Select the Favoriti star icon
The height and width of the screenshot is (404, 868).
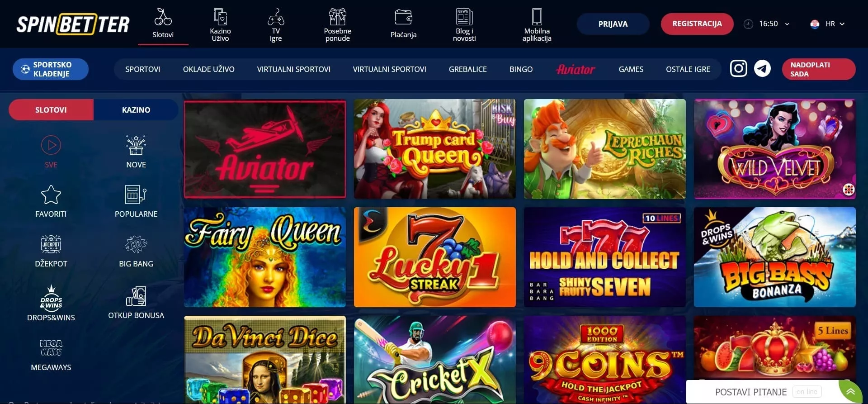(51, 195)
